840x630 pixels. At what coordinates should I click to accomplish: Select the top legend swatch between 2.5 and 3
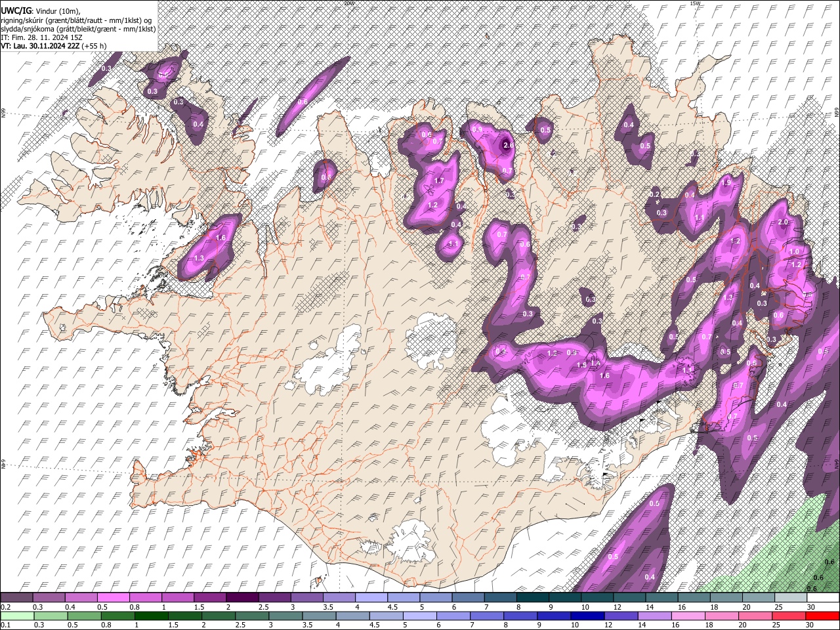pyautogui.click(x=275, y=598)
